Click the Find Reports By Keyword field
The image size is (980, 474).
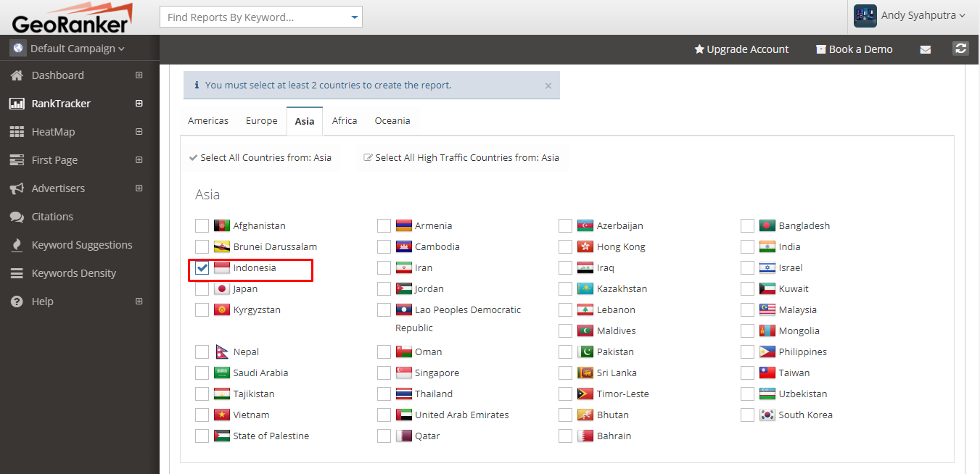pos(261,17)
